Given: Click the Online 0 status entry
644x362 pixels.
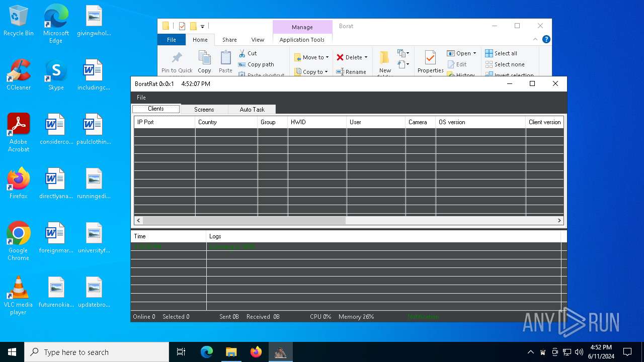Looking at the screenshot, I should point(144,317).
